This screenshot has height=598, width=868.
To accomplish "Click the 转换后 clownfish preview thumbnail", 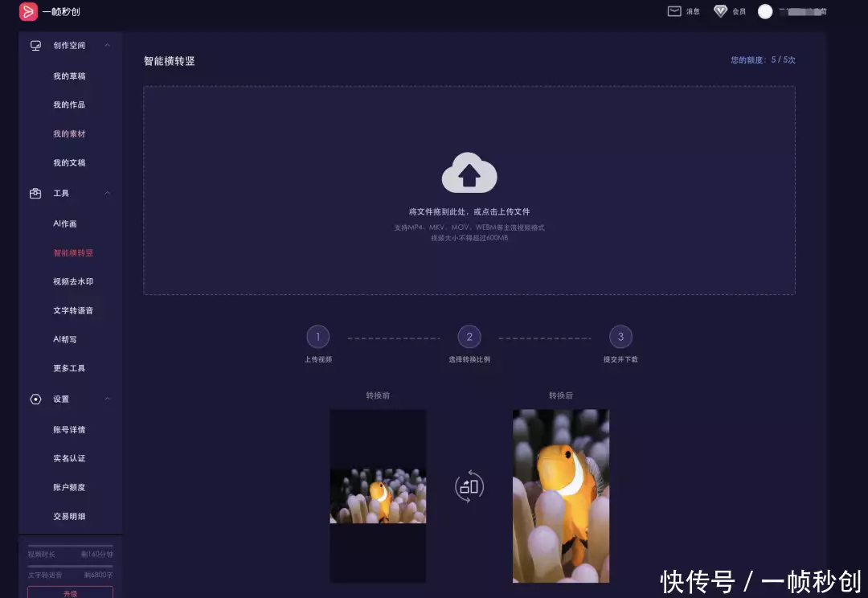I will [560, 495].
